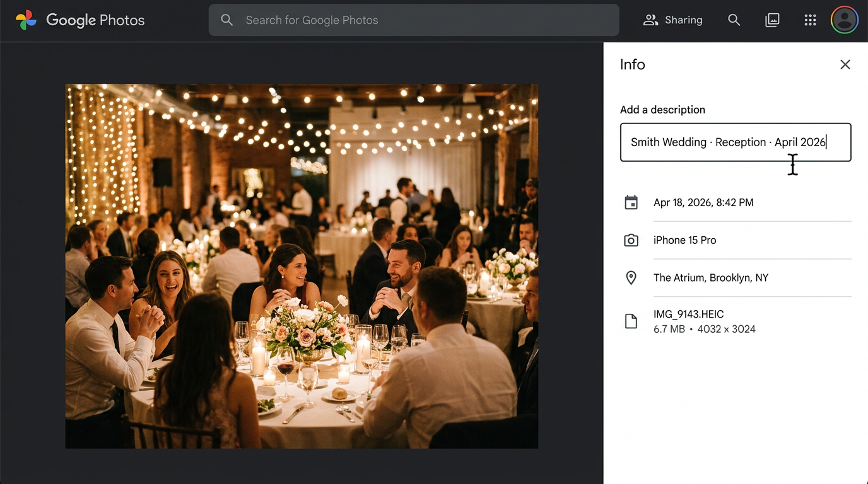This screenshot has width=868, height=484.
Task: Click the Google Photos pinwheel logo
Action: click(x=26, y=20)
